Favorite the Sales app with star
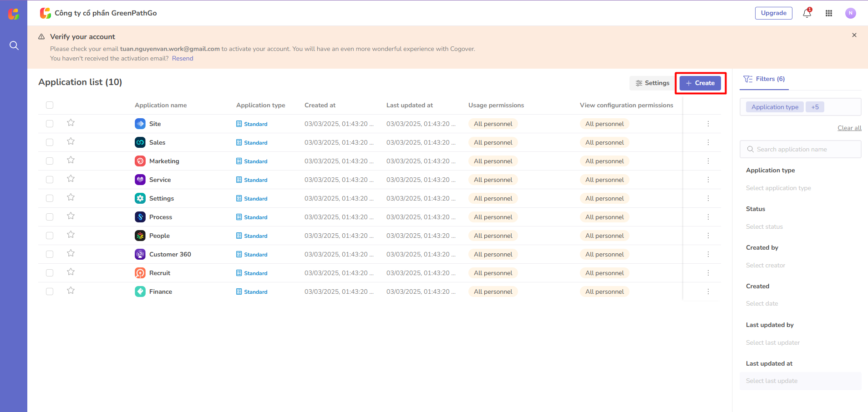This screenshot has width=868, height=412. (71, 142)
